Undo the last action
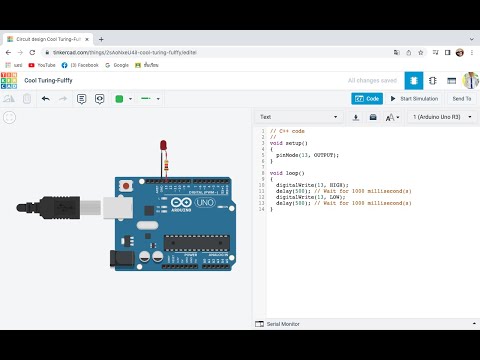Viewport: 480px width, 360px height. 46,99
